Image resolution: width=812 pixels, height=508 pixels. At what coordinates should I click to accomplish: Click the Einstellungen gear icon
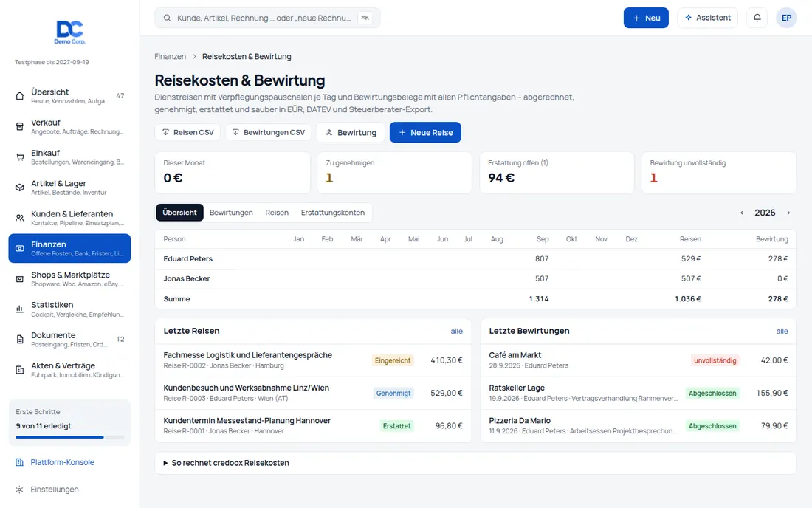(x=19, y=490)
